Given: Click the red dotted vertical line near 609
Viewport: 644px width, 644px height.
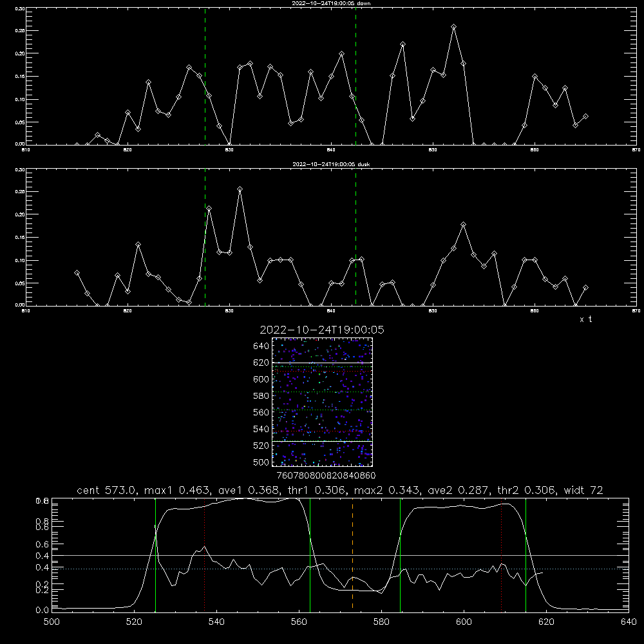Looking at the screenshot, I should pos(501,554).
